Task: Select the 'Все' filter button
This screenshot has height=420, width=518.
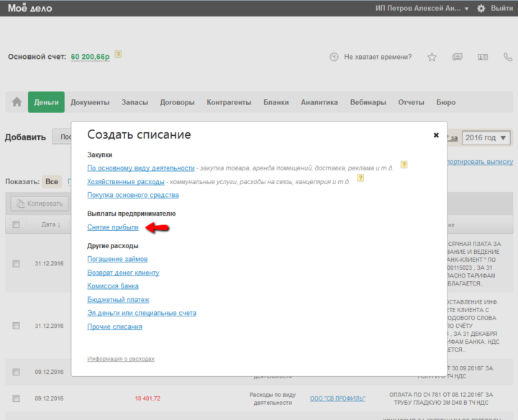Action: (52, 182)
